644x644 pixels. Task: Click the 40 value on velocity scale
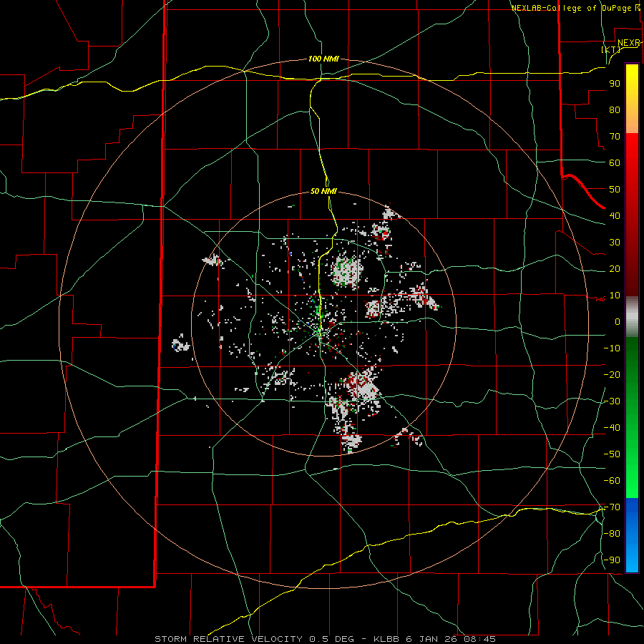(x=615, y=216)
